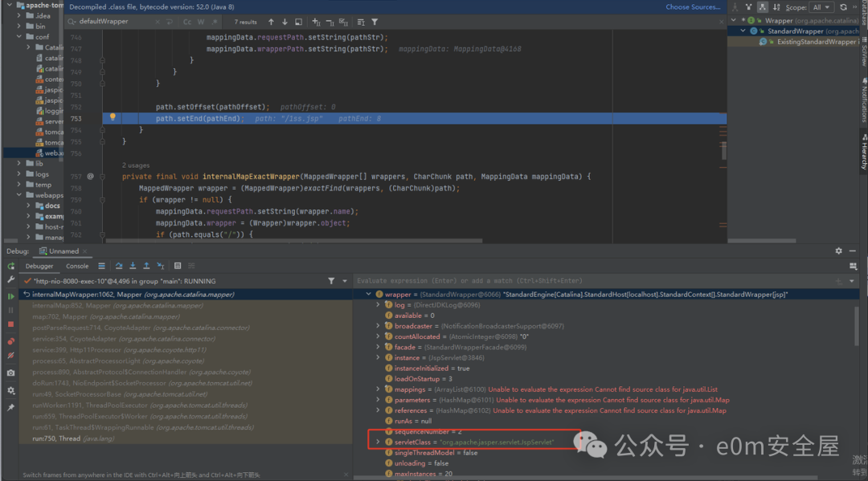Sort hierarchy alphabetically icon
The height and width of the screenshot is (481, 868).
776,7
